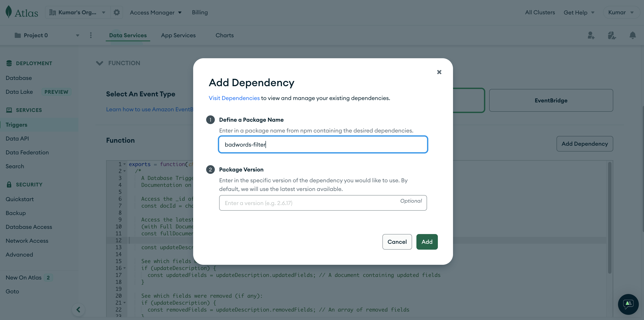Open the project activity feed icon
Viewport: 644px width, 320px height.
tap(612, 35)
